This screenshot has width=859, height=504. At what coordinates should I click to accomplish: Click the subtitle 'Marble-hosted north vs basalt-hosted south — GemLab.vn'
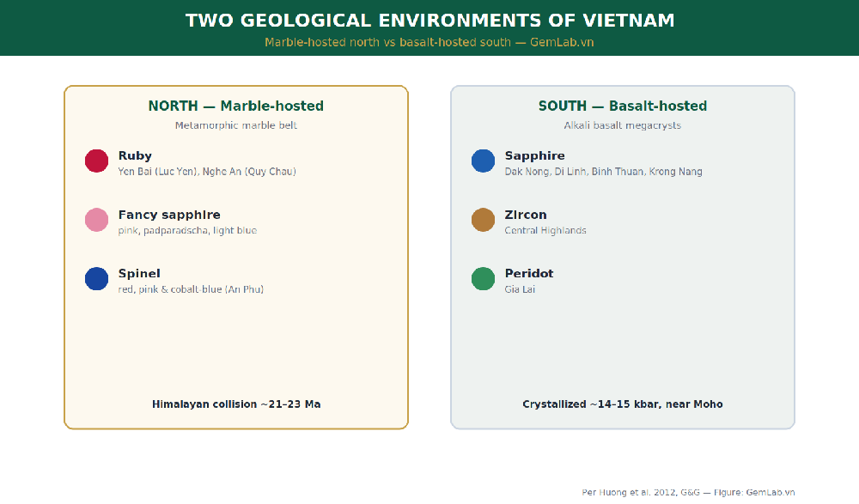click(x=429, y=42)
